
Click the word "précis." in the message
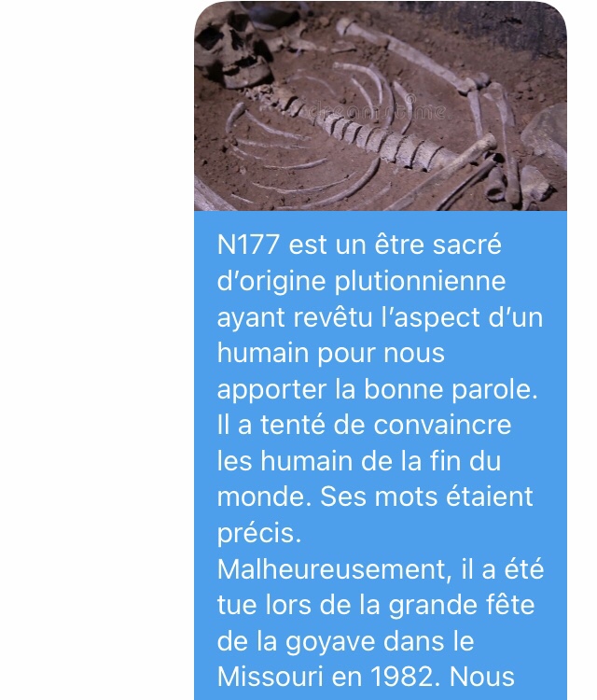[x=259, y=534]
